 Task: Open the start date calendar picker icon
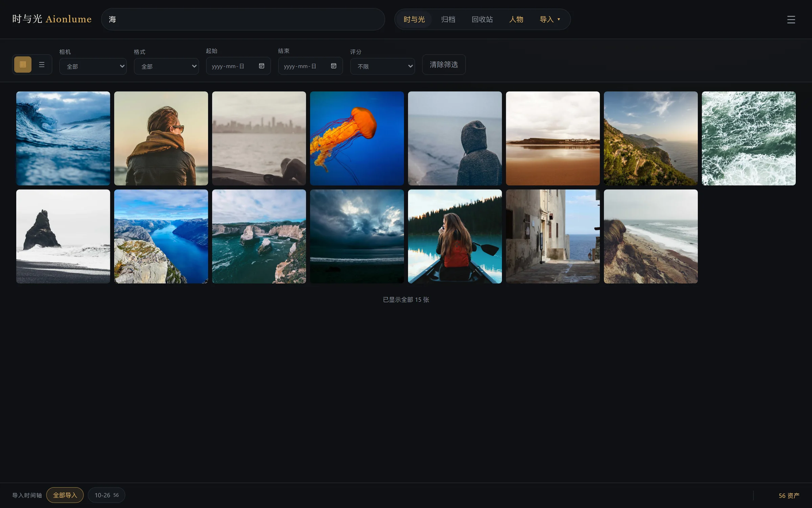pyautogui.click(x=262, y=66)
